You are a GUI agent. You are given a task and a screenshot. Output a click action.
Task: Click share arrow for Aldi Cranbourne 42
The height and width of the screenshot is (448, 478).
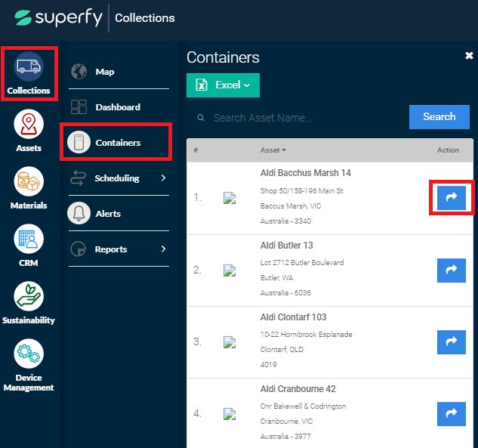[451, 413]
